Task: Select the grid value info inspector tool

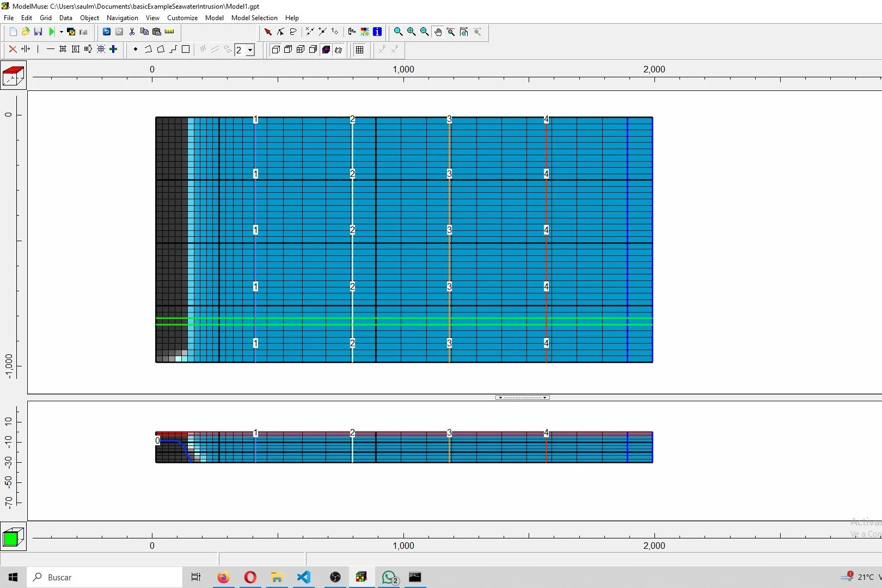Action: (x=377, y=32)
